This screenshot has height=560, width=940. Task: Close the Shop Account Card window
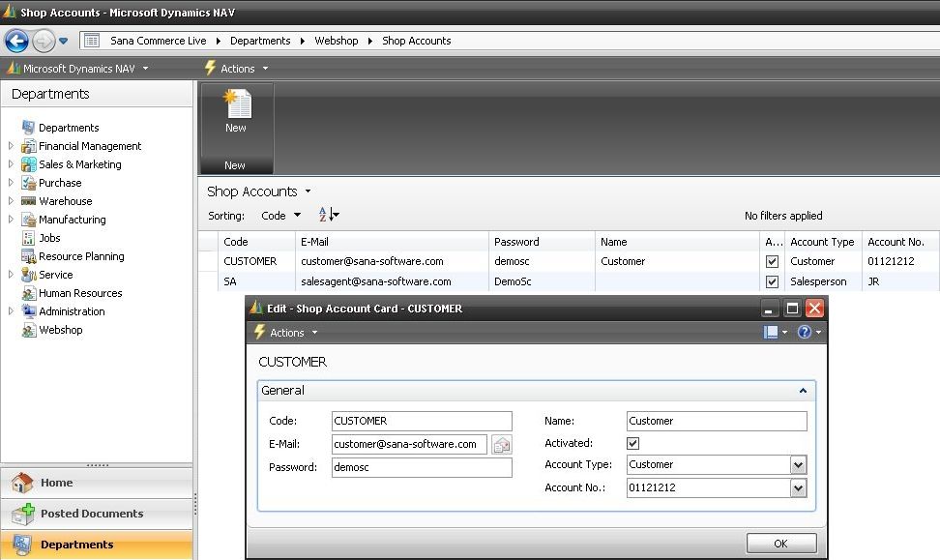click(x=814, y=309)
